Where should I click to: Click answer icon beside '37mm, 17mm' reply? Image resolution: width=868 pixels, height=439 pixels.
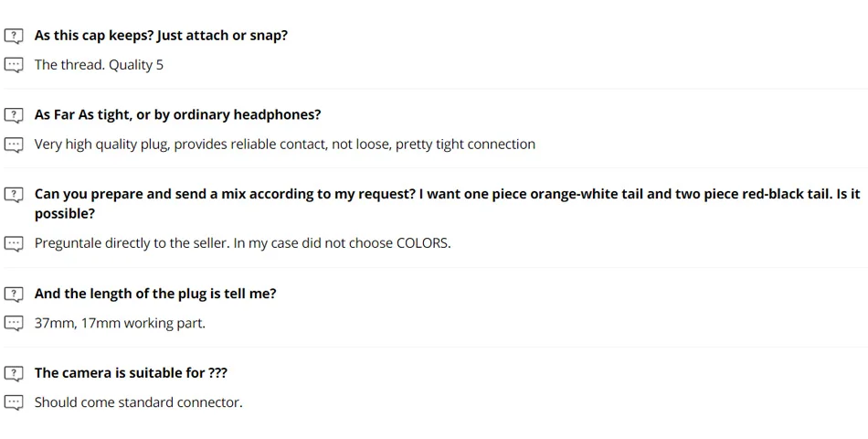[x=14, y=323]
